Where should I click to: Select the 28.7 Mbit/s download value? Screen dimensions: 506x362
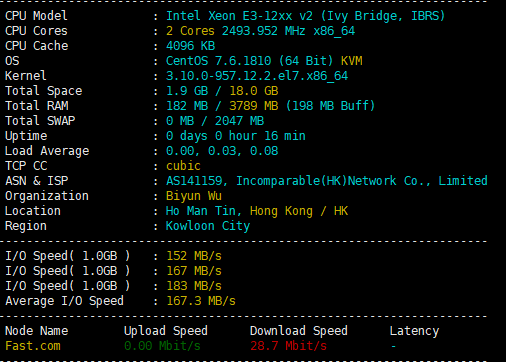pyautogui.click(x=289, y=346)
